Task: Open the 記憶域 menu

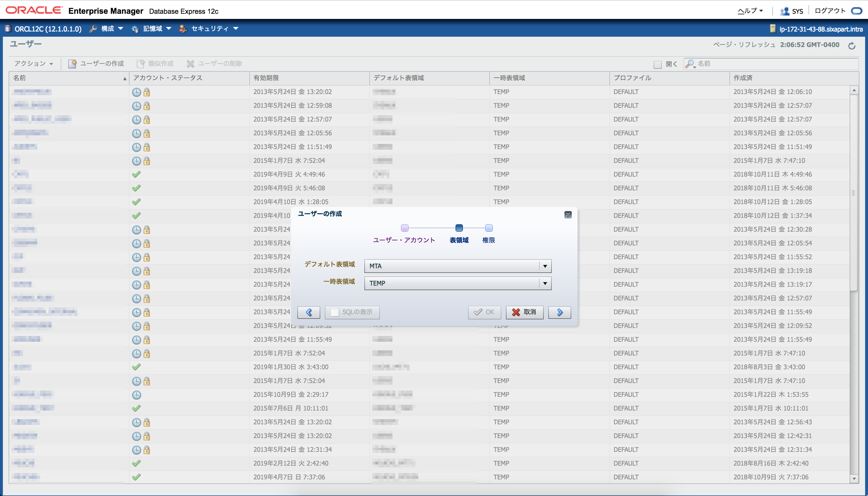Action: tap(152, 29)
